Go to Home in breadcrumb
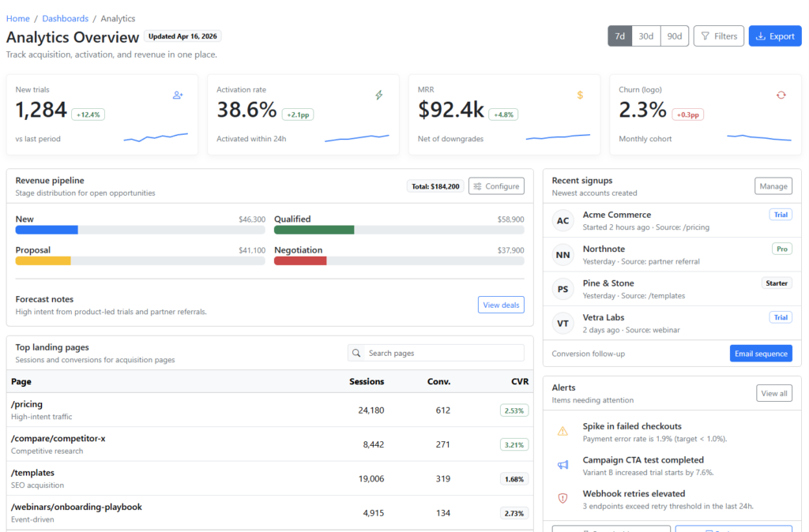This screenshot has height=532, width=809. click(x=18, y=18)
